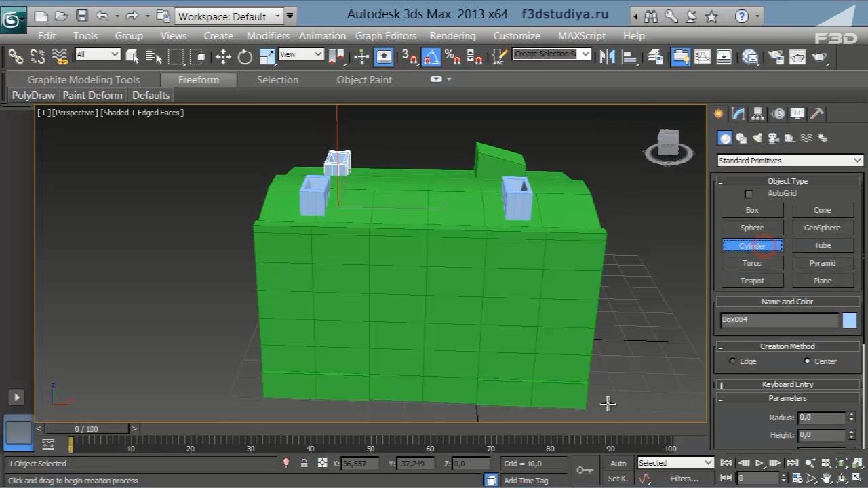Open Workspace Default dropdown

[230, 16]
